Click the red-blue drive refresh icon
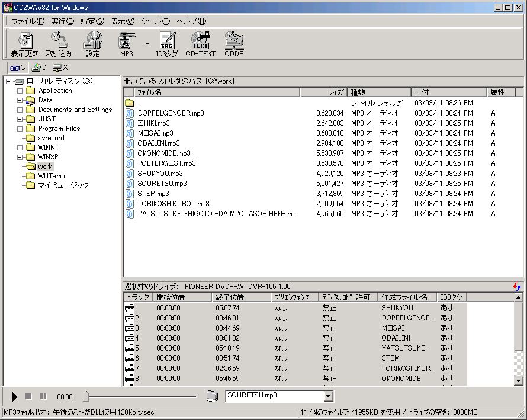527x420 pixels. click(x=516, y=287)
